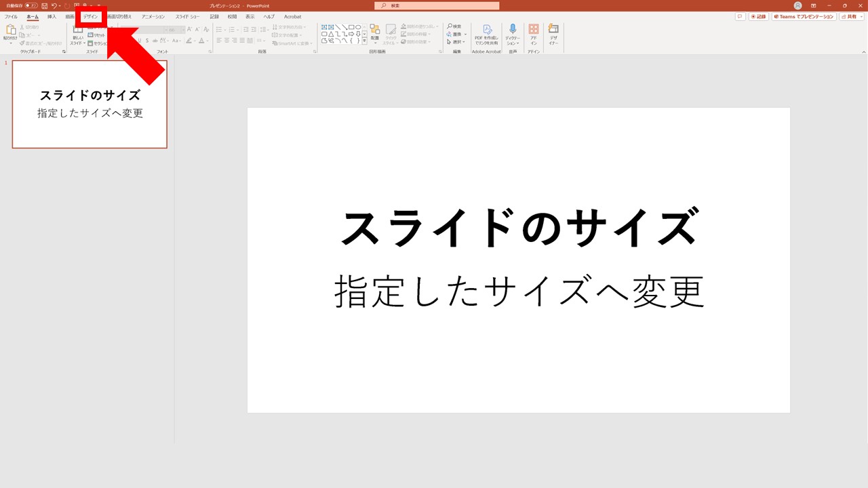The width and height of the screenshot is (868, 488).
Task: Start a Teams presentation via its button
Action: 804,16
